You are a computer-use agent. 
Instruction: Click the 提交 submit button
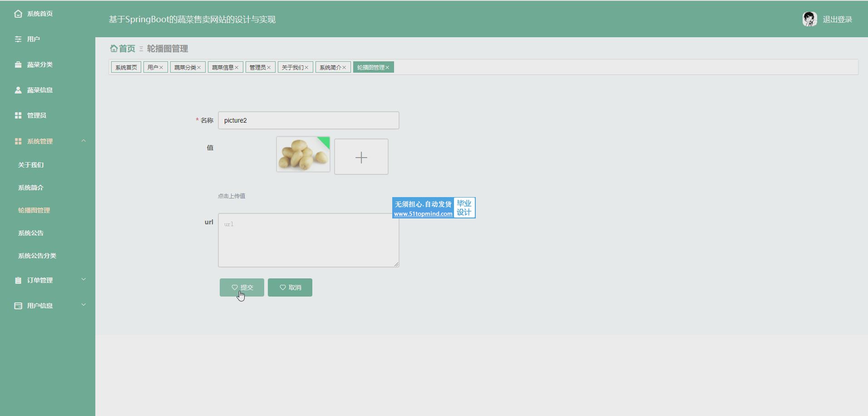click(x=242, y=287)
